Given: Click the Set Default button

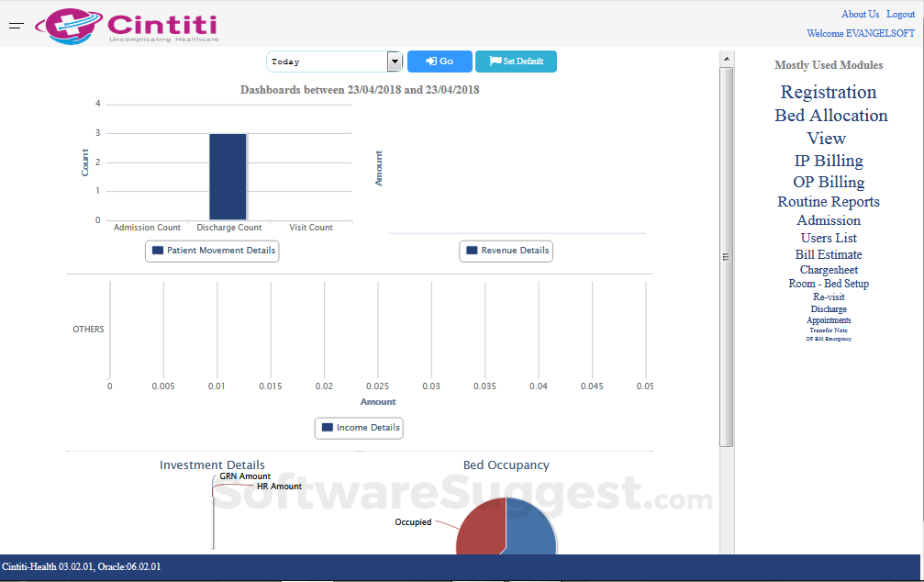Looking at the screenshot, I should pos(515,61).
